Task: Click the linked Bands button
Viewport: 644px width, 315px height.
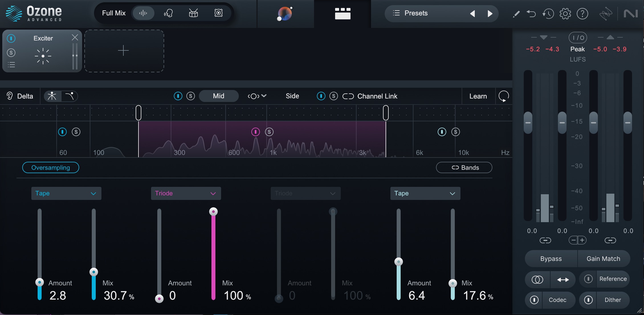Action: pos(464,167)
